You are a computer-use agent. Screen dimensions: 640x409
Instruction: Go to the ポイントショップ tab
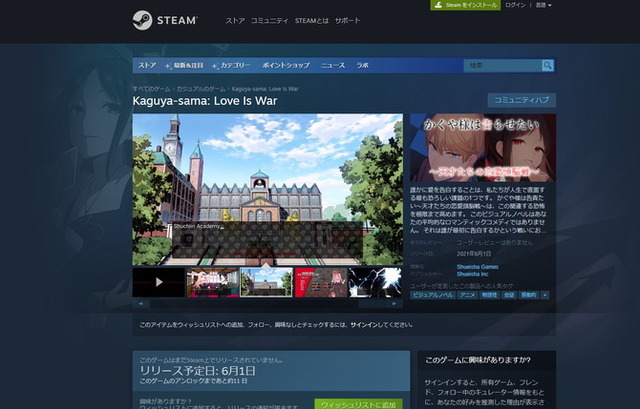tap(286, 65)
